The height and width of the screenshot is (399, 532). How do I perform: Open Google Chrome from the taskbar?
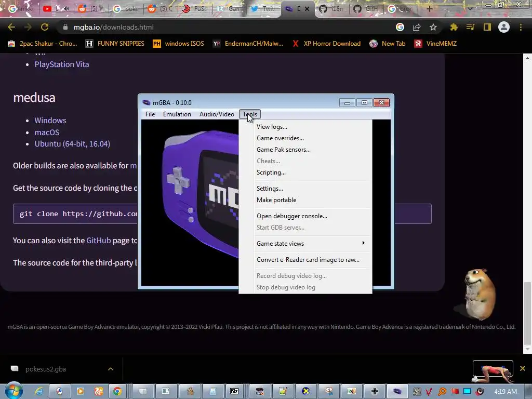[x=117, y=391]
